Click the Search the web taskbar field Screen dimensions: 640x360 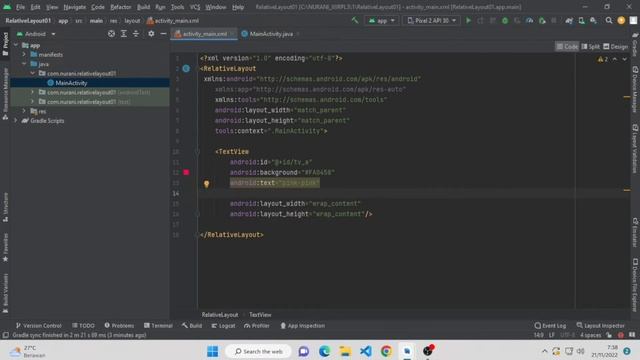(x=258, y=351)
